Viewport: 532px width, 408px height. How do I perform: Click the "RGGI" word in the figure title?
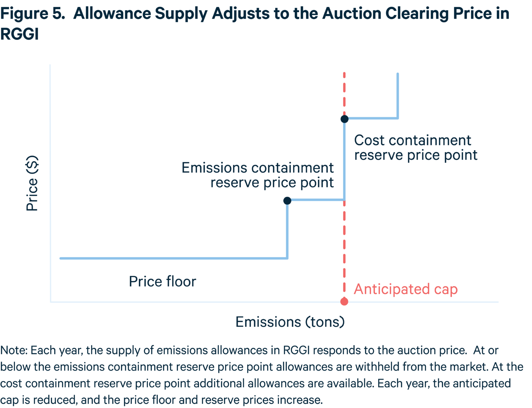[19, 34]
